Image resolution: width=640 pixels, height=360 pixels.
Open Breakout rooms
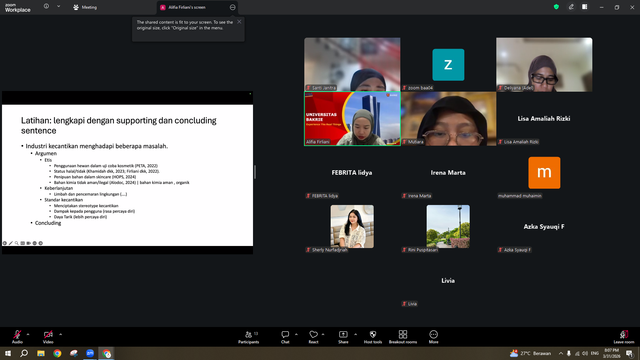[x=403, y=337]
